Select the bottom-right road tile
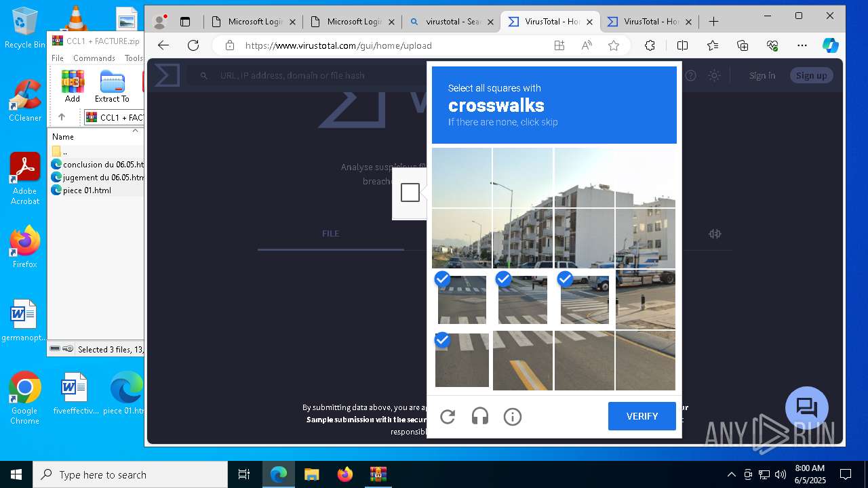 point(646,361)
